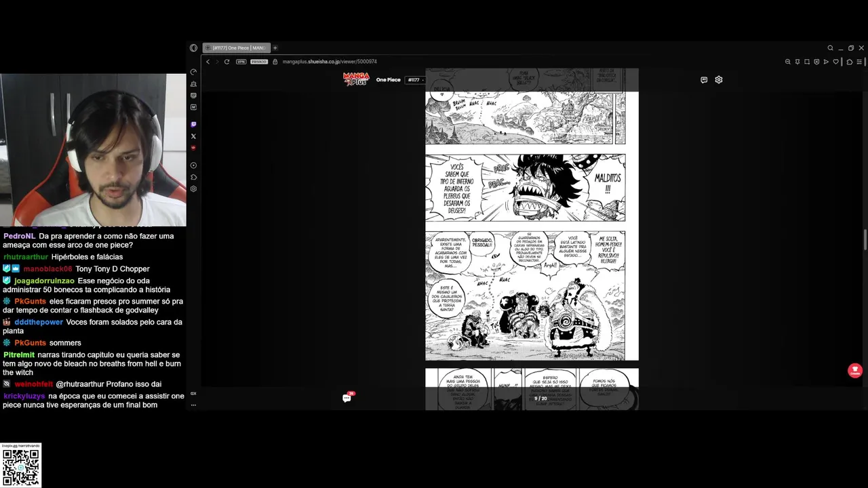Open the snapshot capture toolbar icon
The height and width of the screenshot is (488, 868).
click(807, 62)
